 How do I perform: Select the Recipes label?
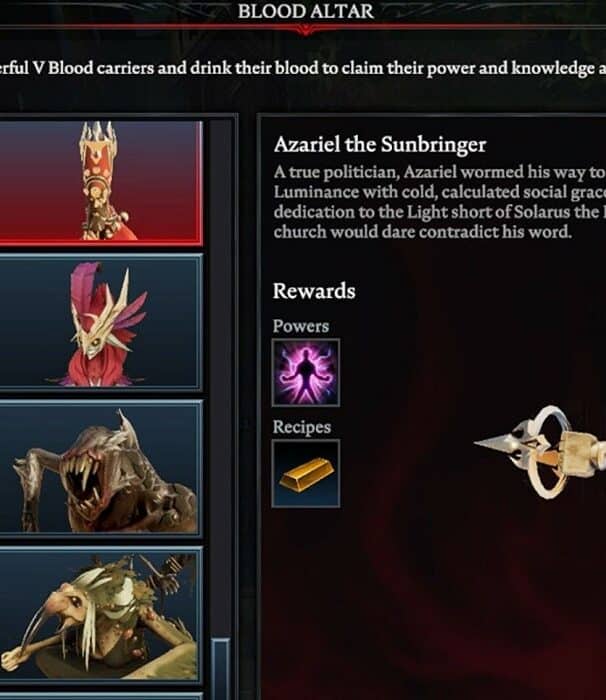(x=302, y=427)
